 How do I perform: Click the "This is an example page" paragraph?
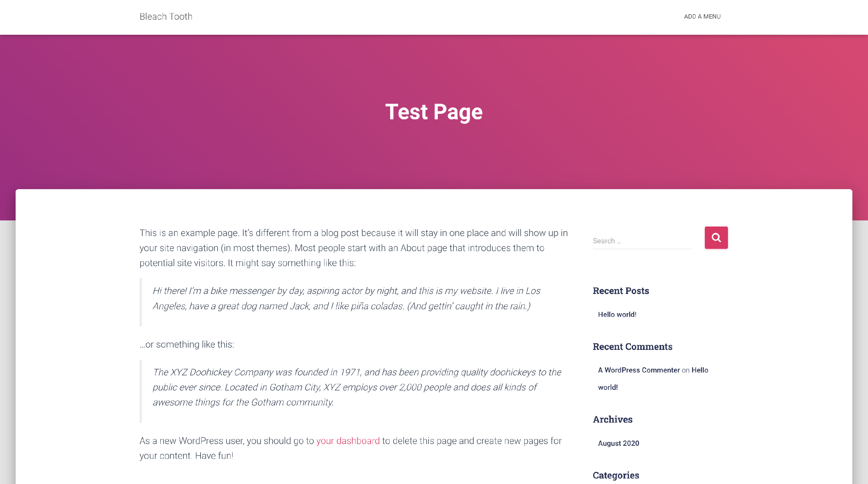tap(353, 248)
